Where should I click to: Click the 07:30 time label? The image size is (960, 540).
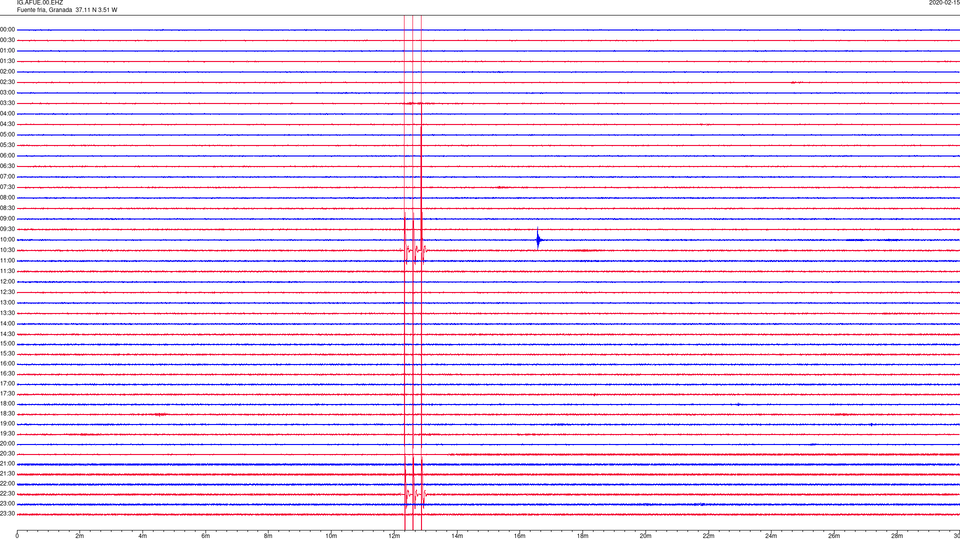7,187
